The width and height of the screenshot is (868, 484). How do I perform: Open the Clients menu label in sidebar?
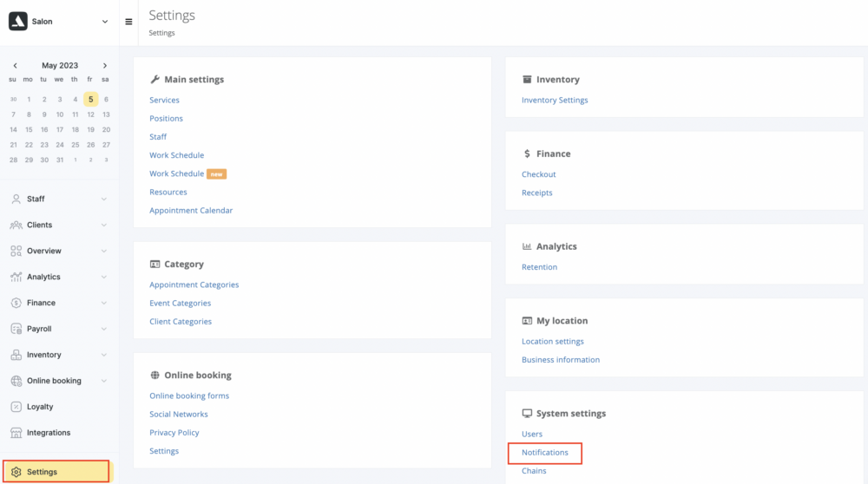[x=39, y=225]
